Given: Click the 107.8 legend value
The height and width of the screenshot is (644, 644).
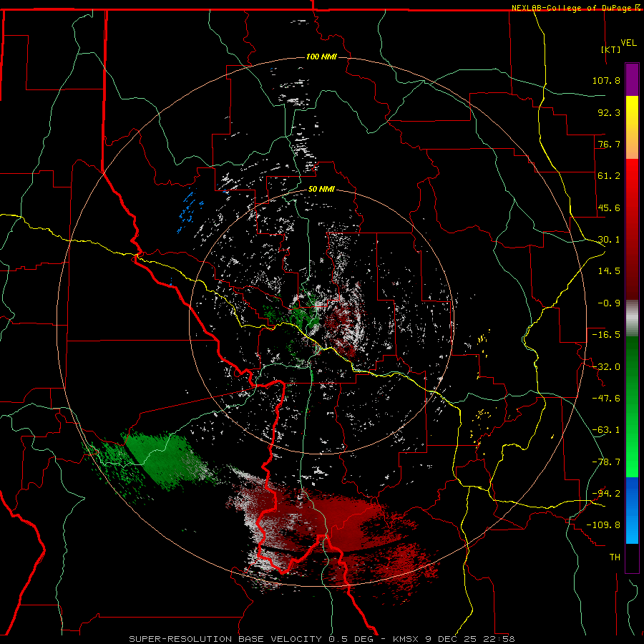Looking at the screenshot, I should point(606,80).
